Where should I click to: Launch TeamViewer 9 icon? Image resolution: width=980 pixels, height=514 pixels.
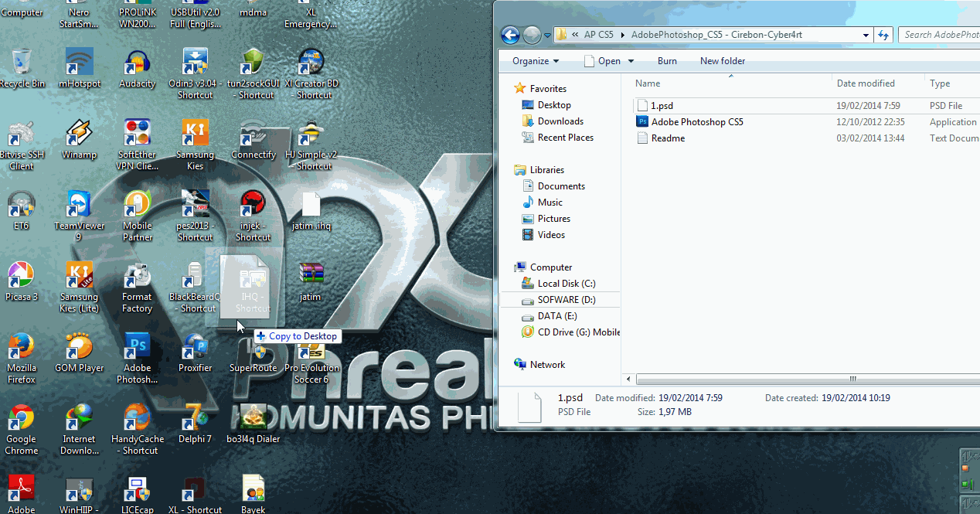point(80,216)
